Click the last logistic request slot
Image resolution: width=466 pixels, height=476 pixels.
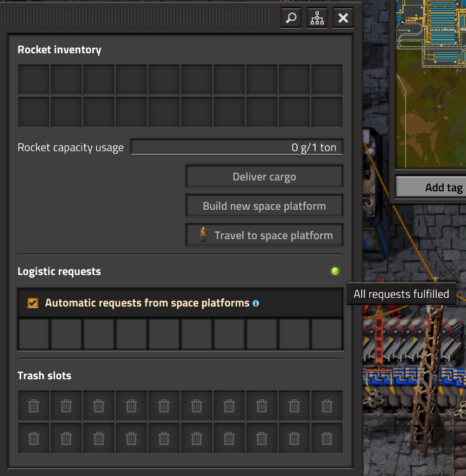pyautogui.click(x=326, y=334)
